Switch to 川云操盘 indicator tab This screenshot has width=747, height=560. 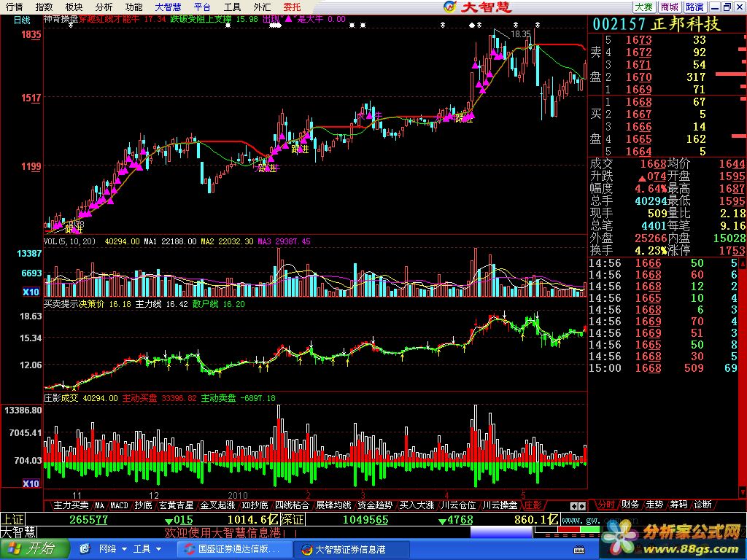point(500,505)
